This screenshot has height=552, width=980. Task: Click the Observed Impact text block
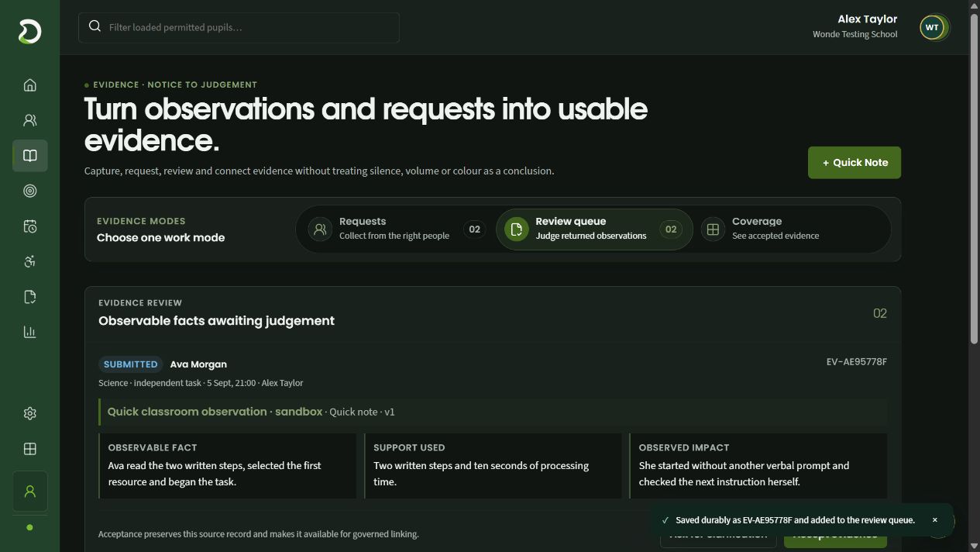click(758, 466)
